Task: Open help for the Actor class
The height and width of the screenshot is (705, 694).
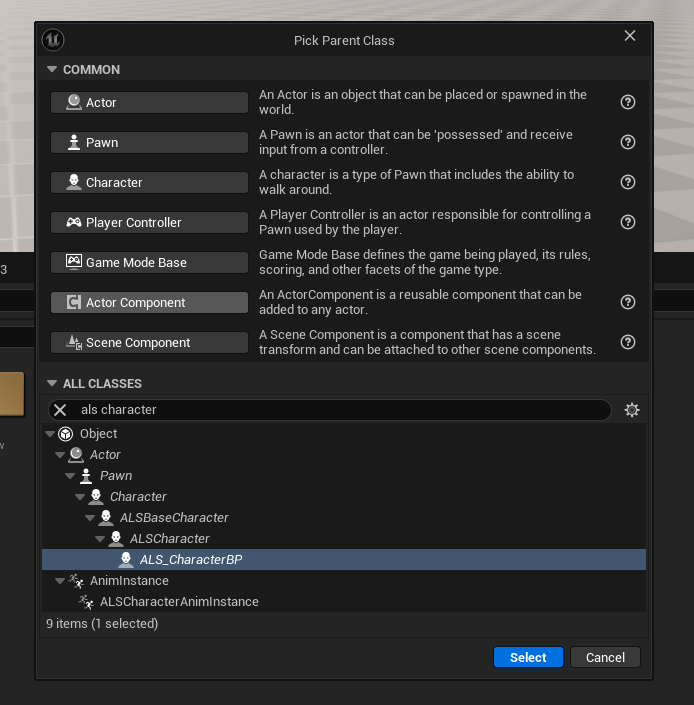Action: (627, 102)
